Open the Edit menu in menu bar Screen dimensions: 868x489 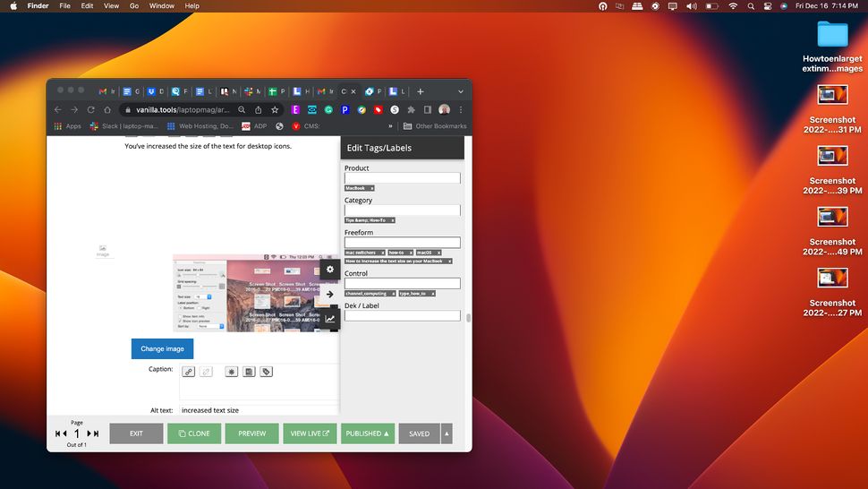coord(87,6)
